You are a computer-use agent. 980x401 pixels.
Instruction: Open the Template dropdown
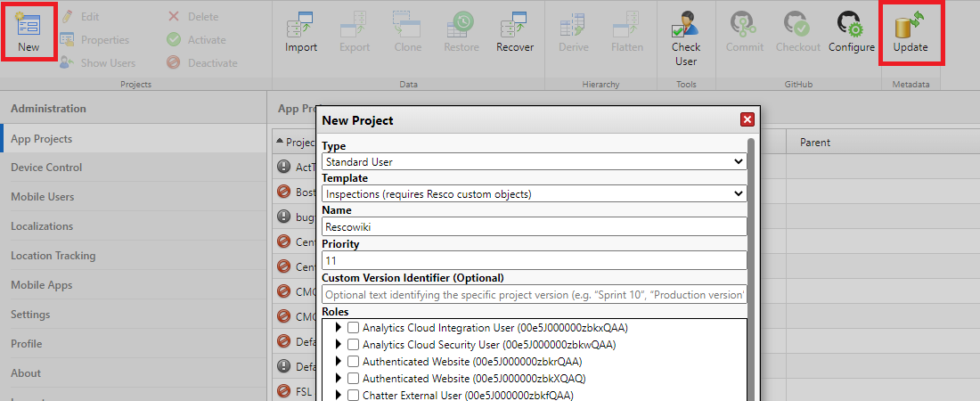click(x=535, y=194)
